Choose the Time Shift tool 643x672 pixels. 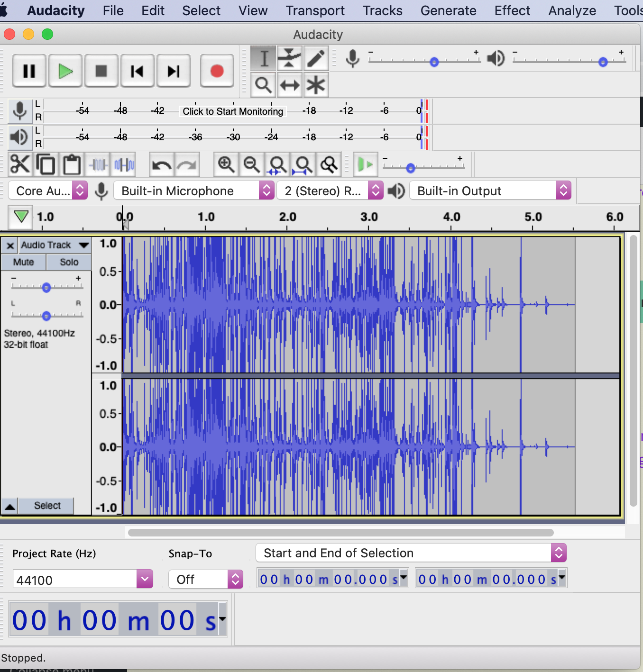point(289,85)
